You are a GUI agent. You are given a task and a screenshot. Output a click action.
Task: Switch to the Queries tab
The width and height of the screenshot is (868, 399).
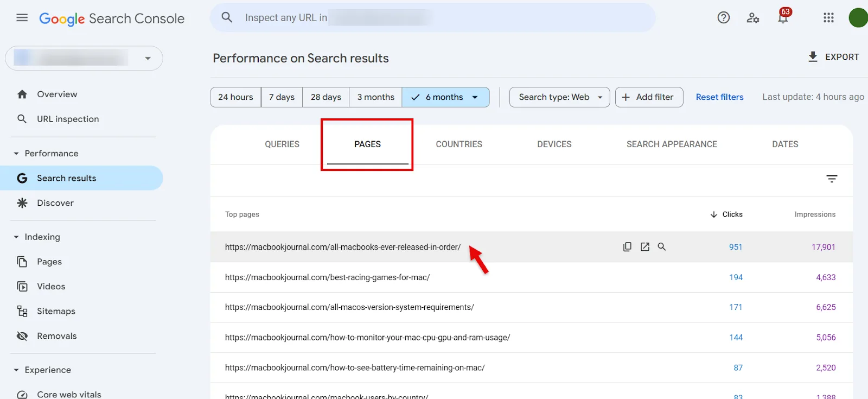click(x=282, y=144)
